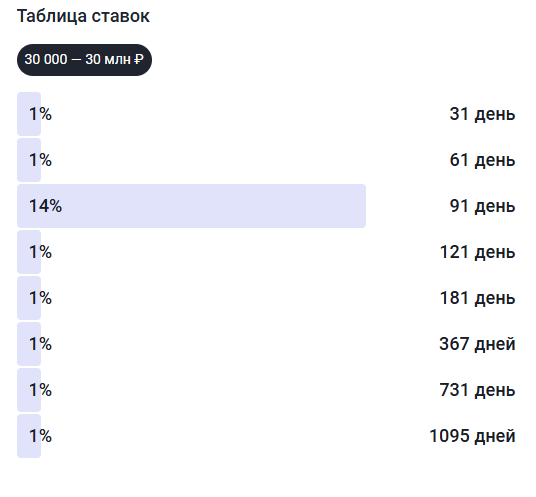Click the 181 день 1% bar
The height and width of the screenshot is (497, 536).
point(29,298)
